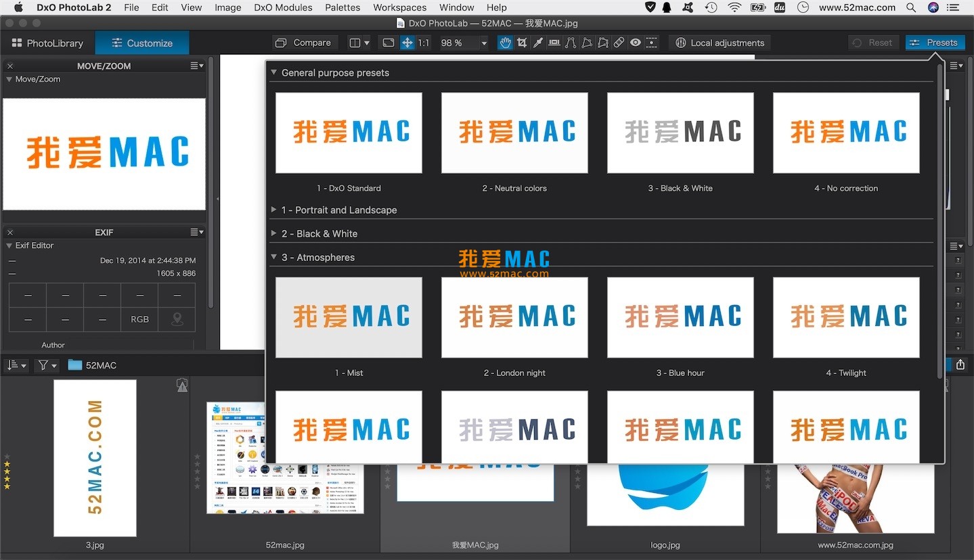
Task: Select the 3.jpg filmstrip thumbnail
Action: click(x=95, y=458)
